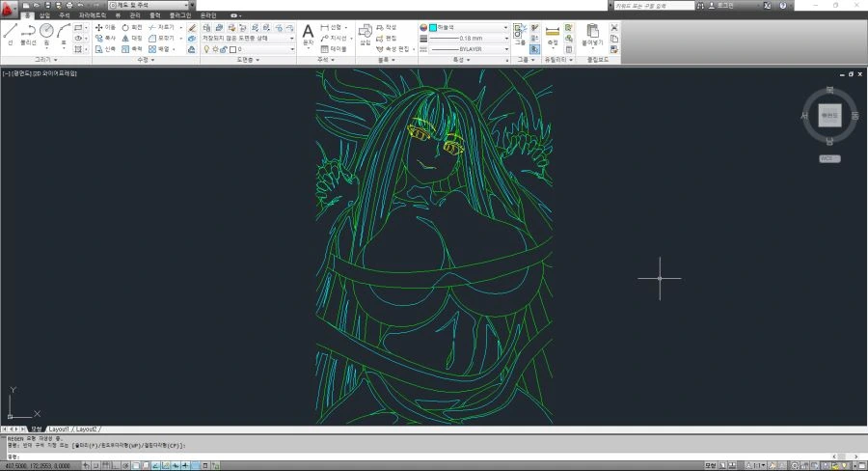
Task: Open the Layout1 tab
Action: tap(58, 429)
